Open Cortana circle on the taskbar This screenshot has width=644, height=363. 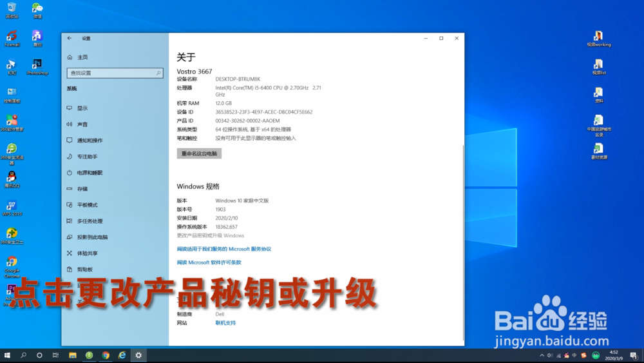39,355
